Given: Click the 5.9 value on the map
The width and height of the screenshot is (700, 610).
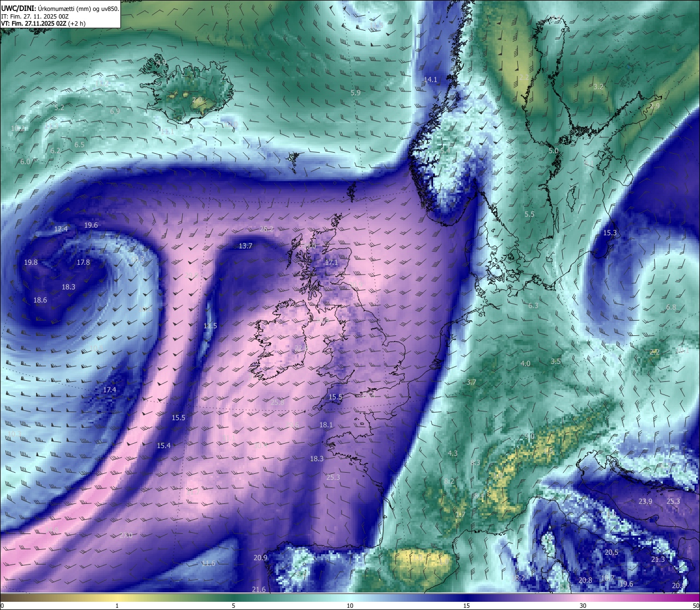Looking at the screenshot, I should (355, 93).
